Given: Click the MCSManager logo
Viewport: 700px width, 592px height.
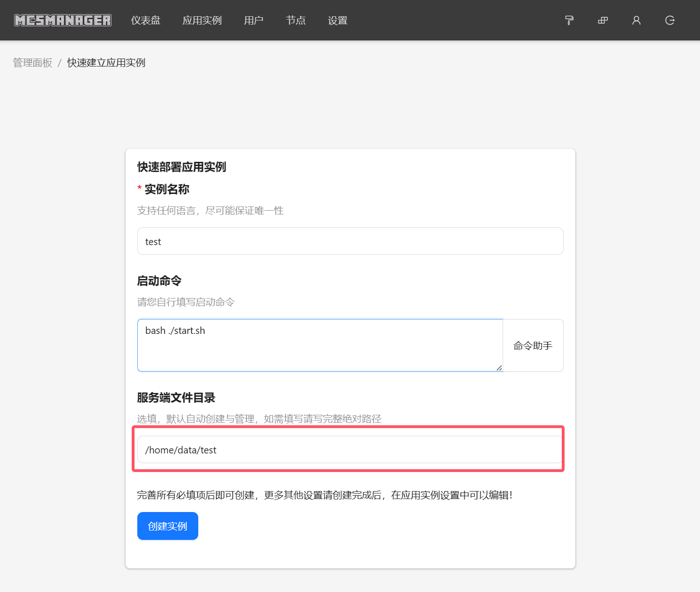Looking at the screenshot, I should (63, 20).
